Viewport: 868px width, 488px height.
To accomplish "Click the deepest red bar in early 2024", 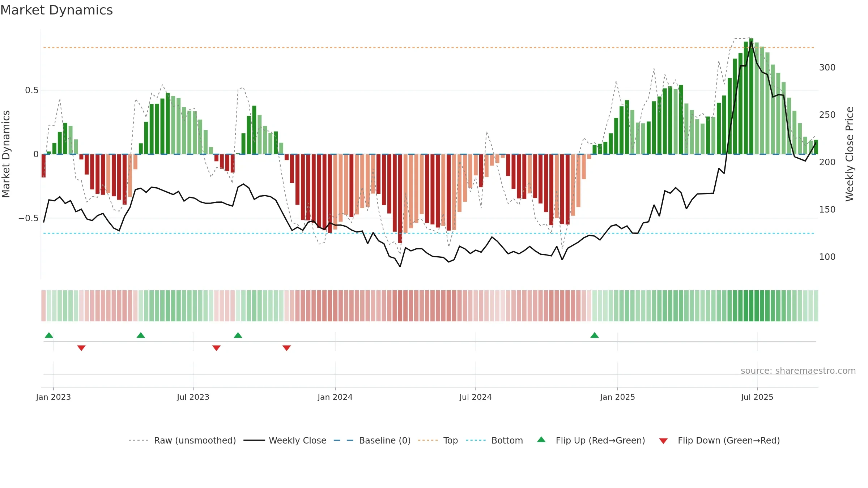I will tap(400, 198).
